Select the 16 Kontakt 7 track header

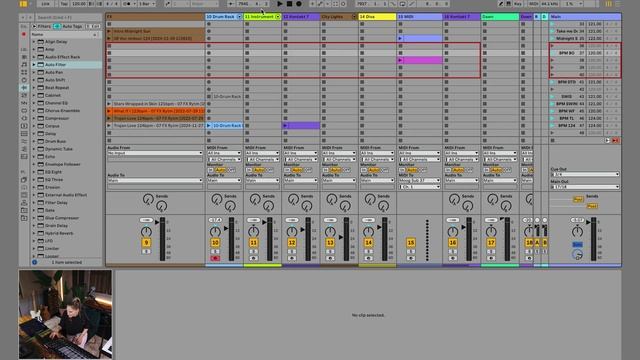point(461,17)
